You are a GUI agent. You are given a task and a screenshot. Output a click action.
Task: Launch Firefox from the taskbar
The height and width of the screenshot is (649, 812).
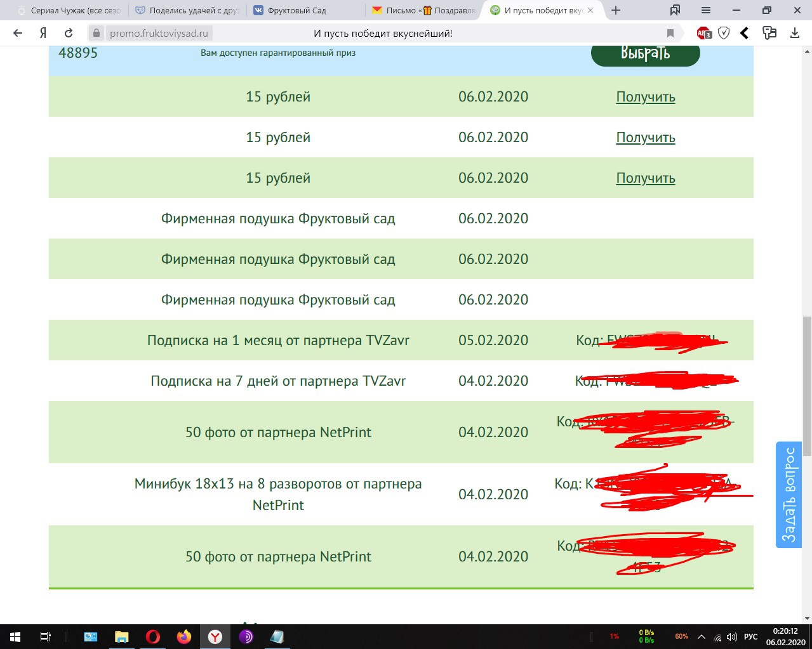pos(184,637)
